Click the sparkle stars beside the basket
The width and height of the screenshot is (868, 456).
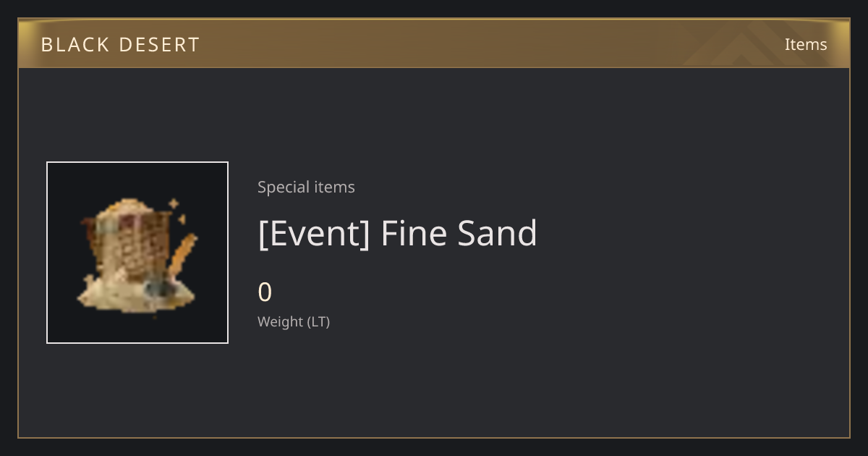point(176,211)
